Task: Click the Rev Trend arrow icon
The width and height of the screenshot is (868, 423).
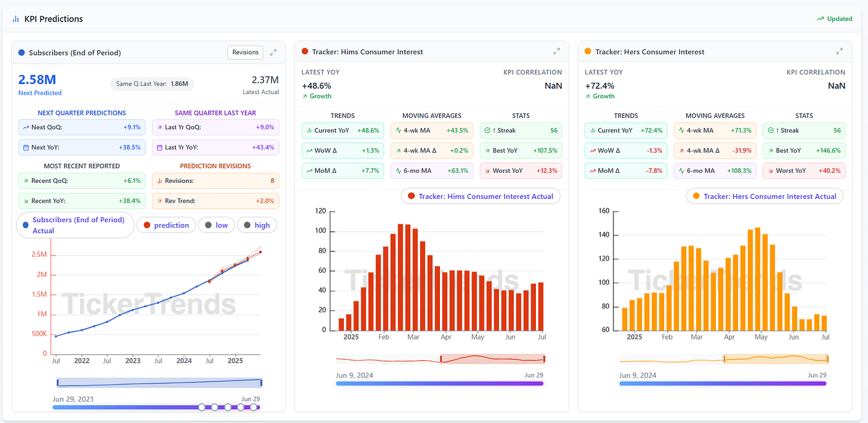Action: point(160,201)
